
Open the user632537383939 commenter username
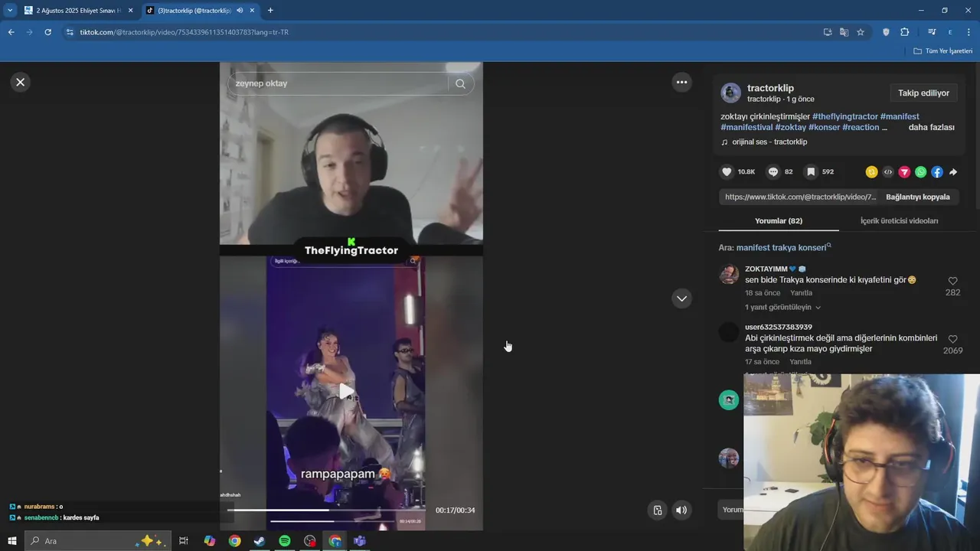[779, 327]
